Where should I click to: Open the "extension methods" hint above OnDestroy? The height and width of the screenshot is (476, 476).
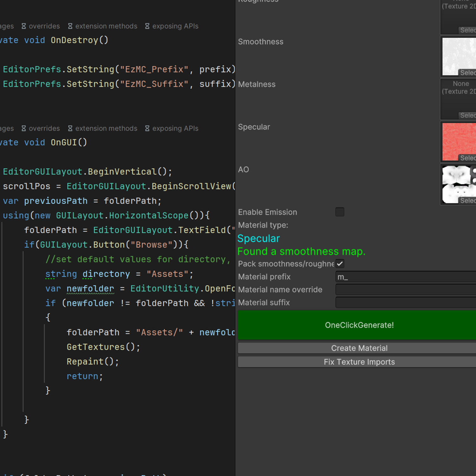(x=106, y=26)
